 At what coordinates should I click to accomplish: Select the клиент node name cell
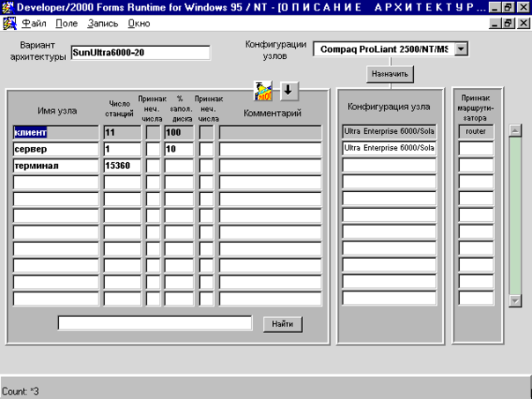(56, 132)
